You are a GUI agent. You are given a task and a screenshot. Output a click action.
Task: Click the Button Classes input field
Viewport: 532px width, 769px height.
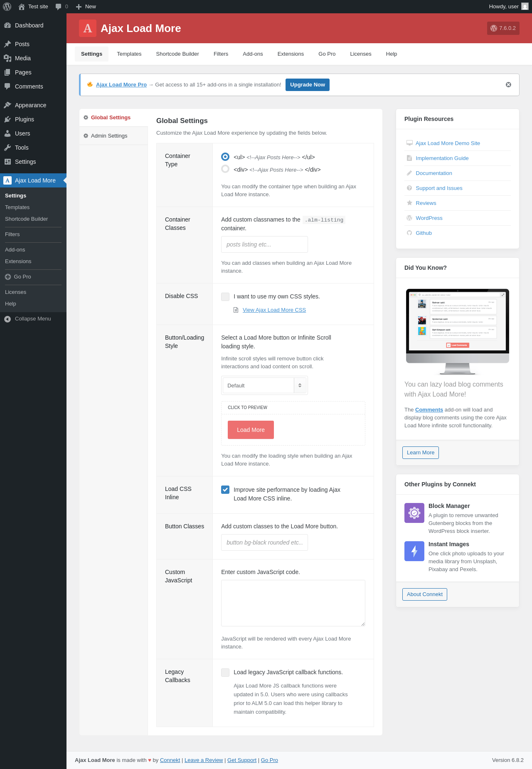coord(264,542)
